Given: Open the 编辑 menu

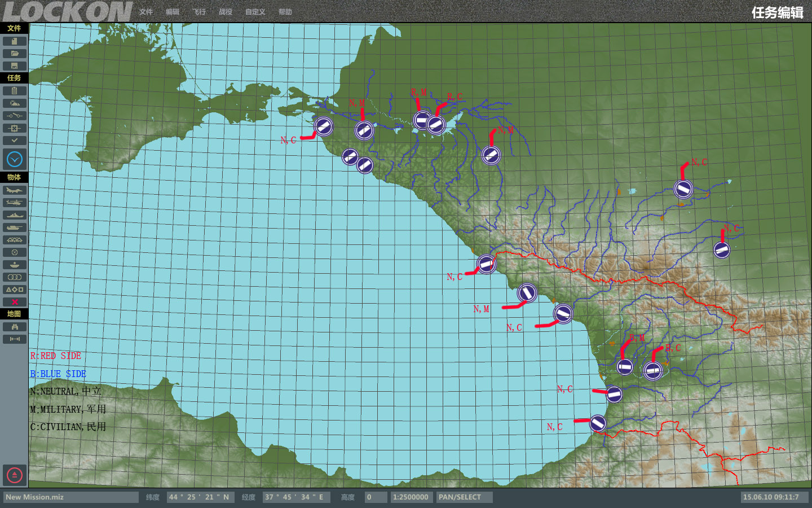Looking at the screenshot, I should pos(173,12).
